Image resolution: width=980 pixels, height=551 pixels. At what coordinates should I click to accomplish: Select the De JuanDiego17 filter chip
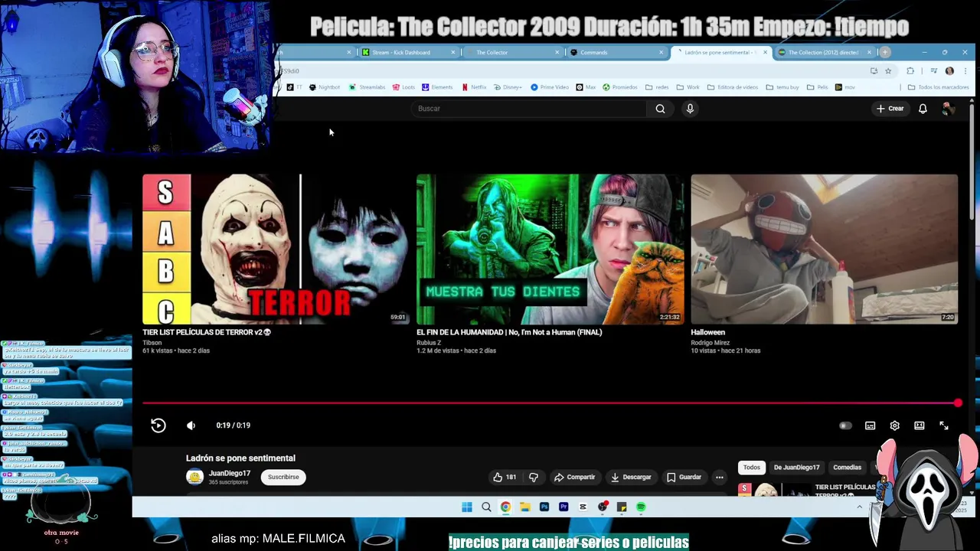796,467
